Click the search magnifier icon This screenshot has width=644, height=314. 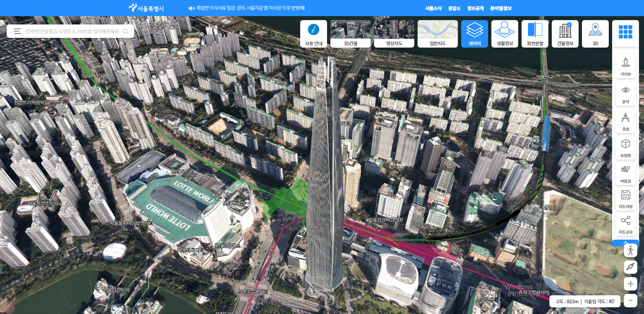pyautogui.click(x=125, y=31)
